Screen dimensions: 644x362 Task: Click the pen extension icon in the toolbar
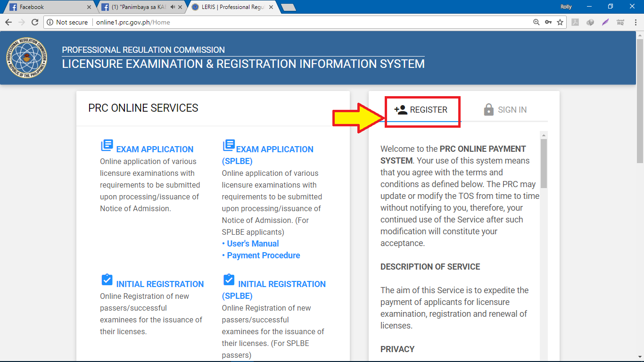pyautogui.click(x=605, y=22)
